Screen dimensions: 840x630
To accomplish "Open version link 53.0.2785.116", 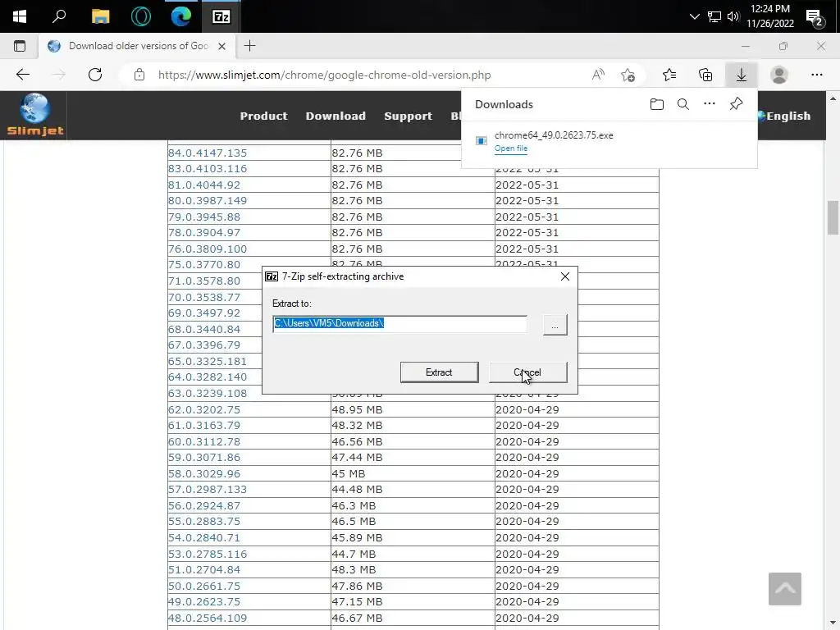I will pyautogui.click(x=208, y=554).
